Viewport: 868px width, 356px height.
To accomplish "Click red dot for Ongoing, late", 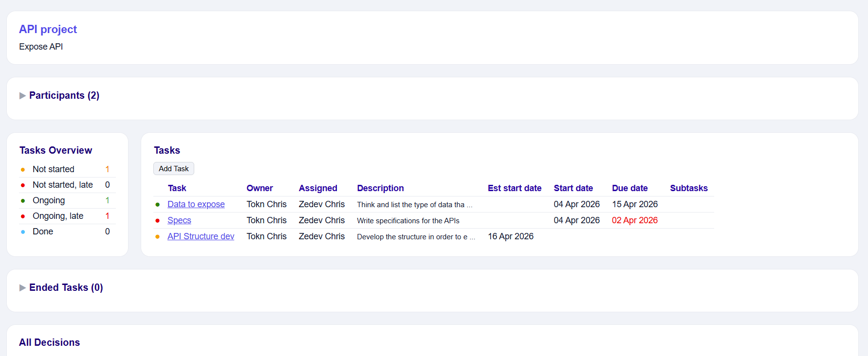I will tap(23, 216).
